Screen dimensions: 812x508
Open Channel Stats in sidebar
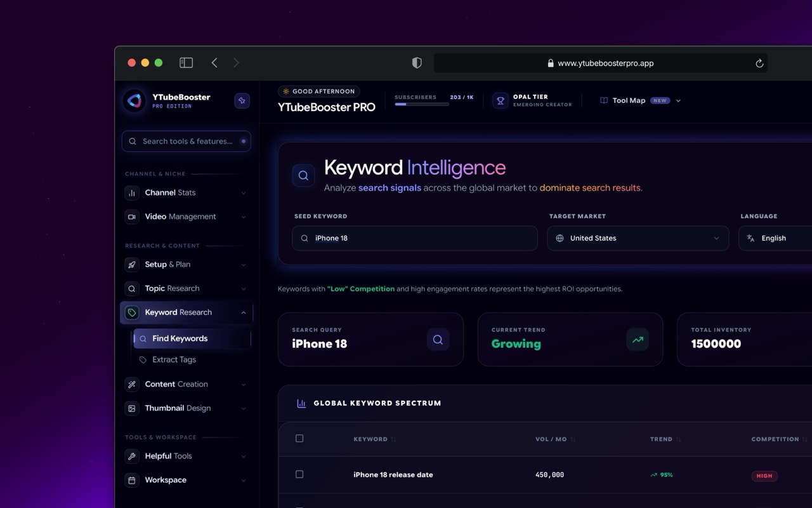click(186, 192)
